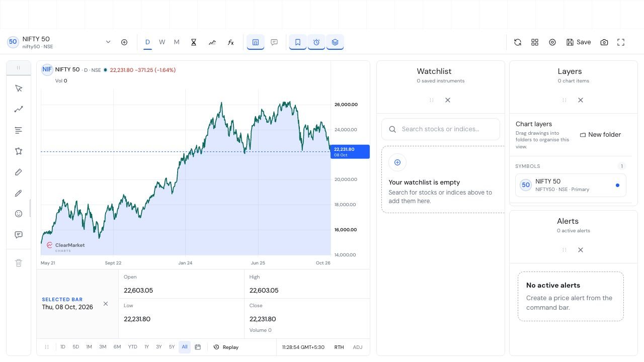Toggle the data panel button in top toolbar
This screenshot has height=362, width=644.
(x=256, y=42)
